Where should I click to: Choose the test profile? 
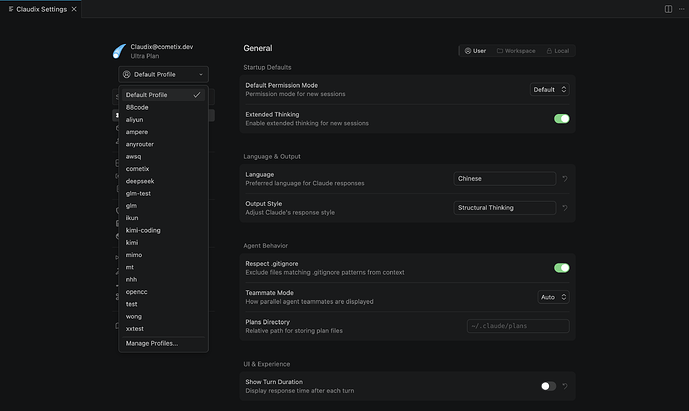pos(163,304)
